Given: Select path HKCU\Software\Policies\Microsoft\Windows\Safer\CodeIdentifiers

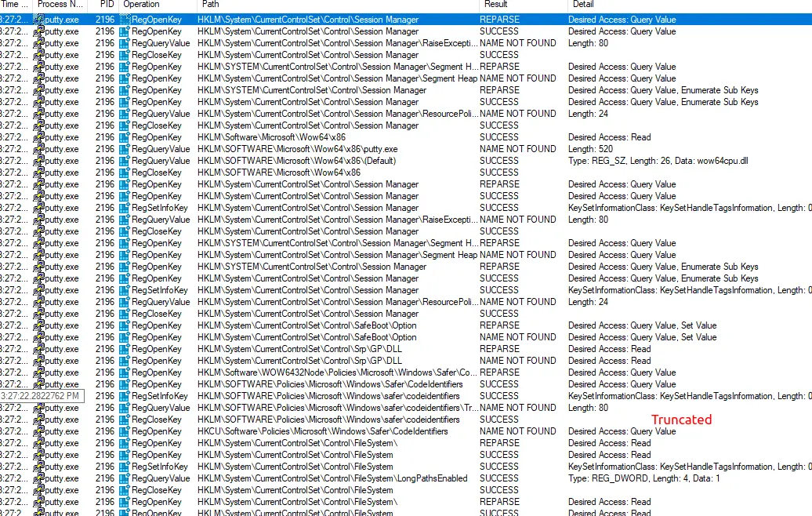Looking at the screenshot, I should (323, 431).
